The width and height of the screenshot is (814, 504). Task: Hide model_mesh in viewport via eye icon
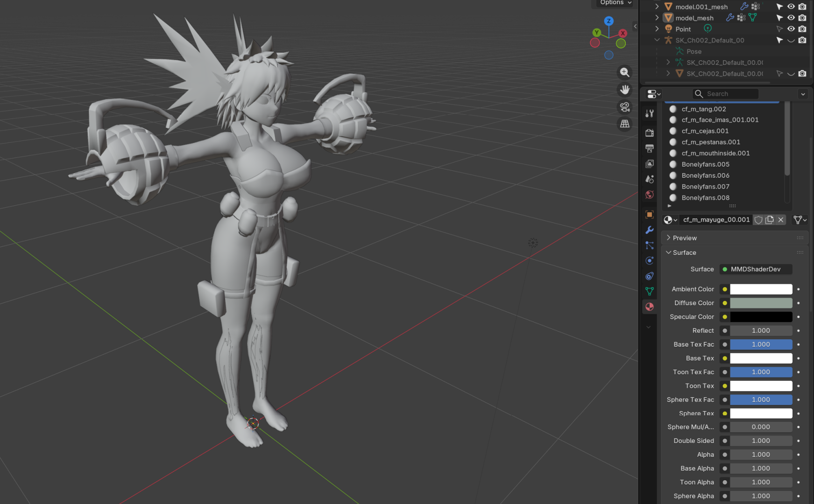point(791,18)
